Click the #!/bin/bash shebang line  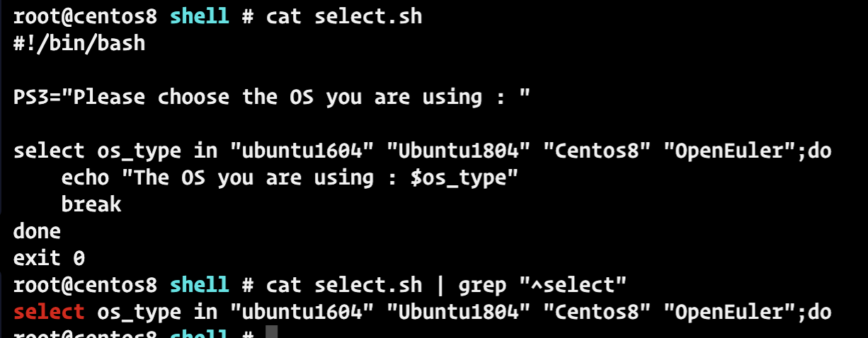click(79, 43)
